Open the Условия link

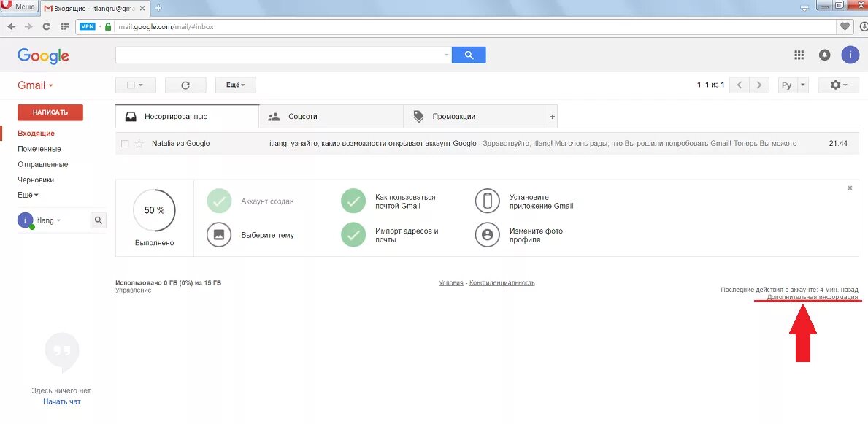[450, 283]
